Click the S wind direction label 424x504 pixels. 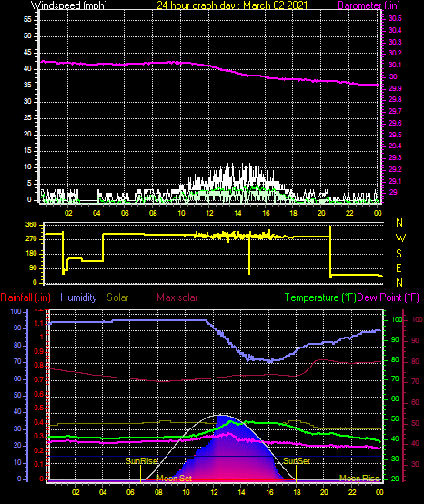click(x=399, y=254)
